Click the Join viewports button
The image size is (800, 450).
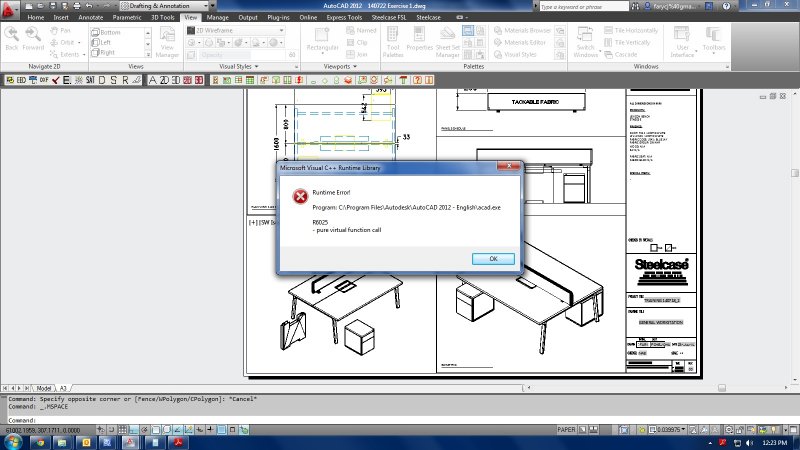click(x=357, y=54)
